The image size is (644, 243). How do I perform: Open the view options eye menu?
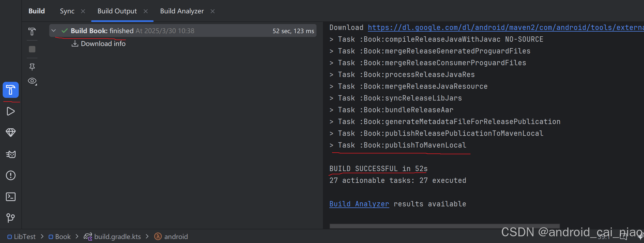(x=32, y=81)
